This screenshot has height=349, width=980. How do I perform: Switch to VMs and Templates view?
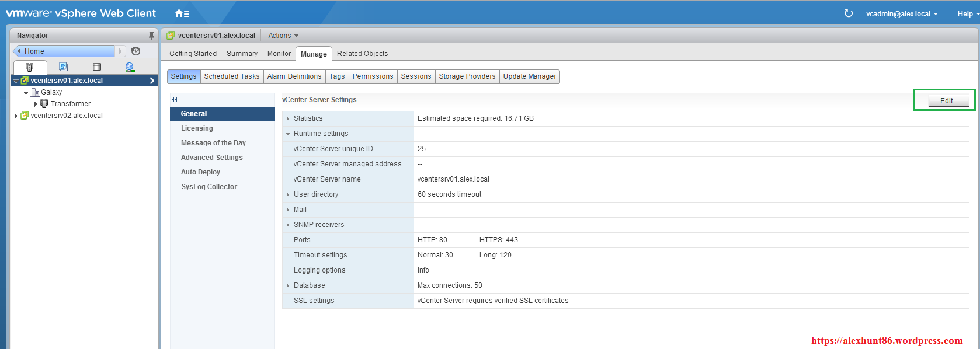coord(63,67)
